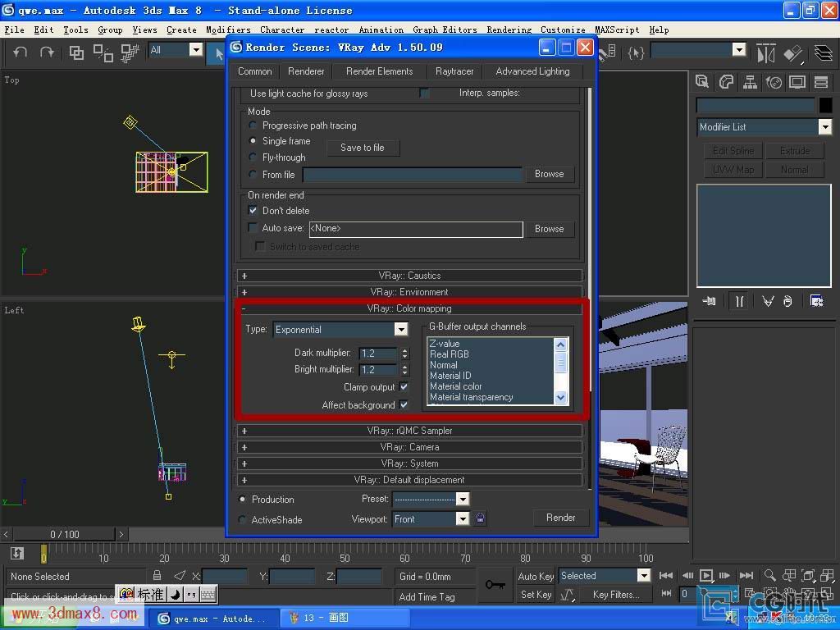Screen dimensions: 840x630
Task: Open the Motion command panel tab icon
Action: coord(774,82)
